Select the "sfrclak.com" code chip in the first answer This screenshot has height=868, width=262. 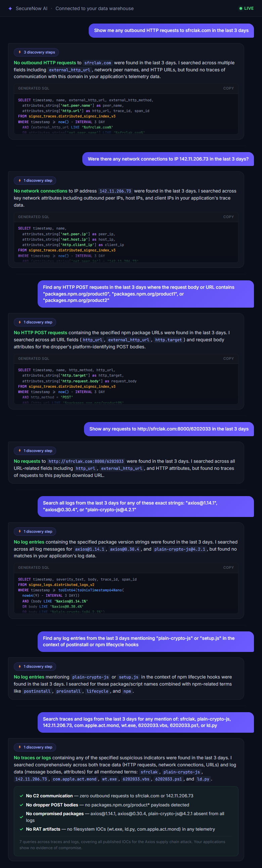point(97,63)
